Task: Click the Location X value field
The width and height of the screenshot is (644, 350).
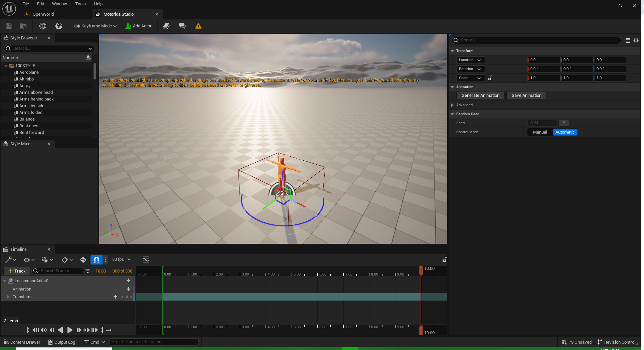Action: click(x=544, y=60)
